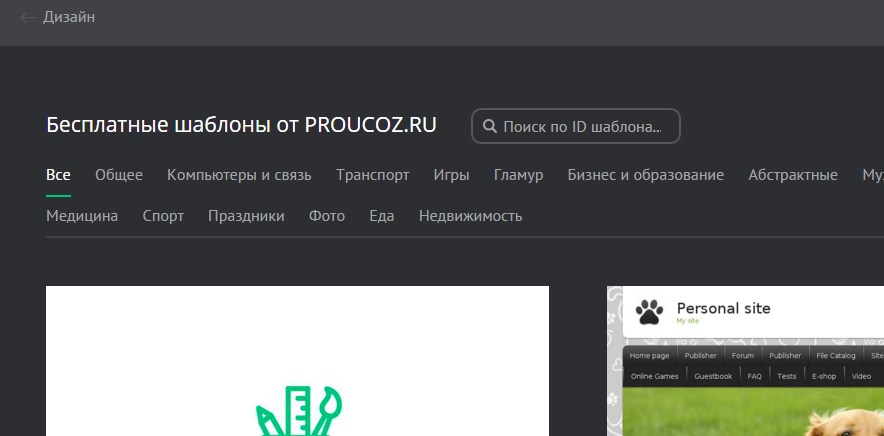Click Video in the preview menu

tap(861, 376)
